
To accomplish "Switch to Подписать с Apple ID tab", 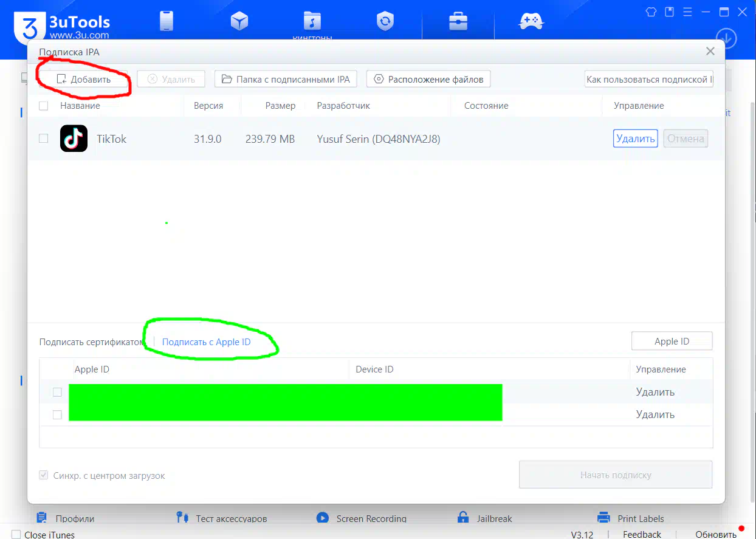I will (206, 342).
